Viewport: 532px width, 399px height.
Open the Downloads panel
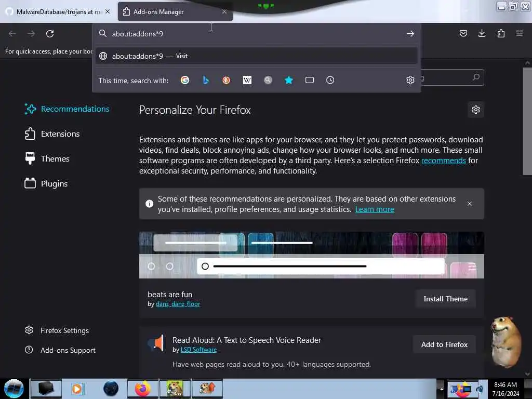[x=482, y=33]
